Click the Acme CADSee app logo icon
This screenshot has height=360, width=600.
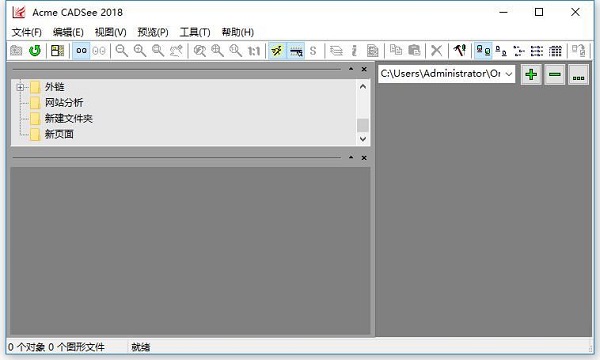(x=18, y=12)
